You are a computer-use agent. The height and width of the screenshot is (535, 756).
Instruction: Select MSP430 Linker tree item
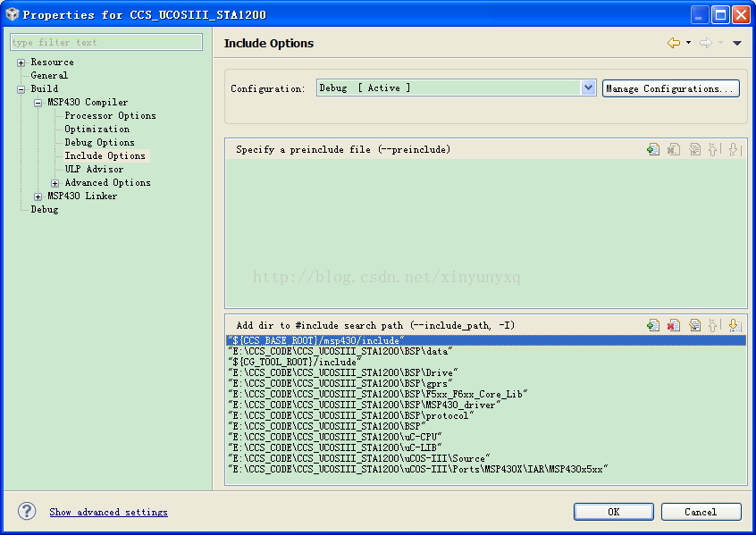pos(82,196)
